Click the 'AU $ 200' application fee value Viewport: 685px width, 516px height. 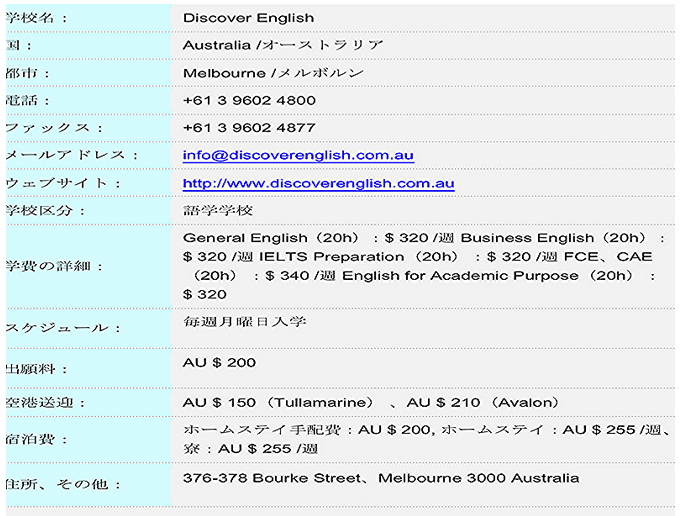pos(219,363)
